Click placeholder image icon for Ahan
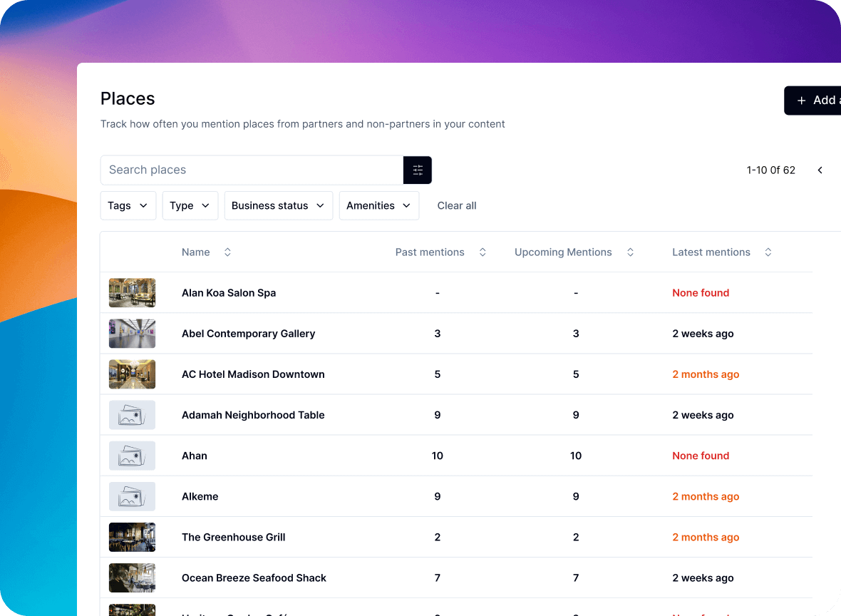Viewport: 841px width, 616px height. tap(132, 456)
